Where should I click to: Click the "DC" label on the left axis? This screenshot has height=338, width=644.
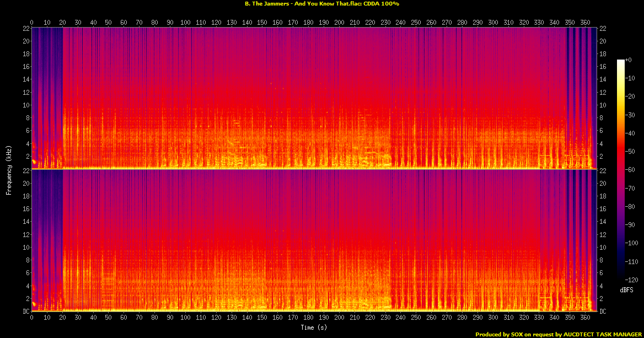point(26,312)
